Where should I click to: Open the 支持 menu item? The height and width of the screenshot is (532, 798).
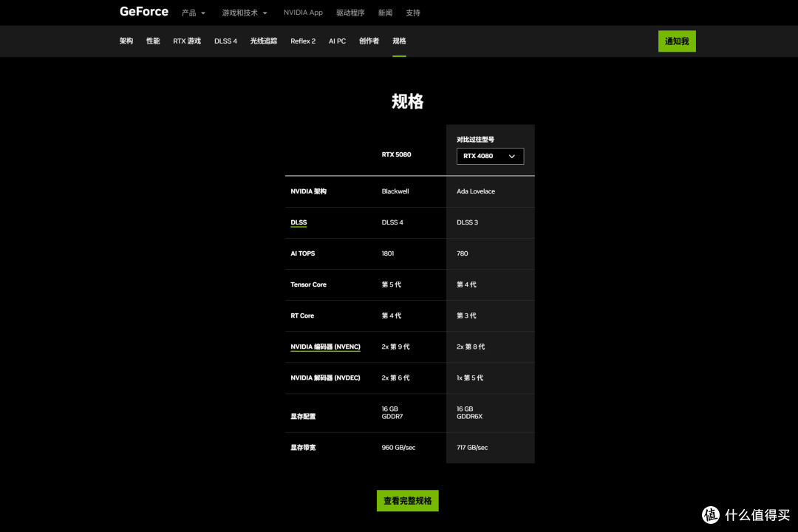tap(413, 13)
